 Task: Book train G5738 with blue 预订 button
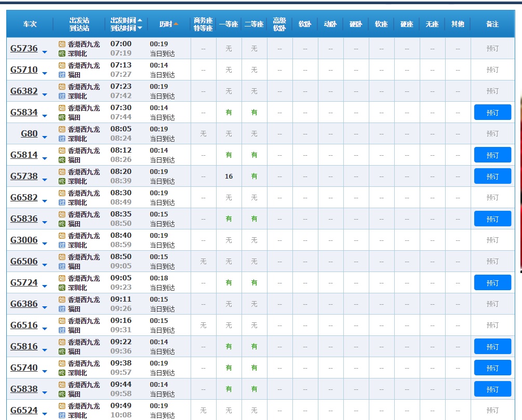[x=492, y=176]
